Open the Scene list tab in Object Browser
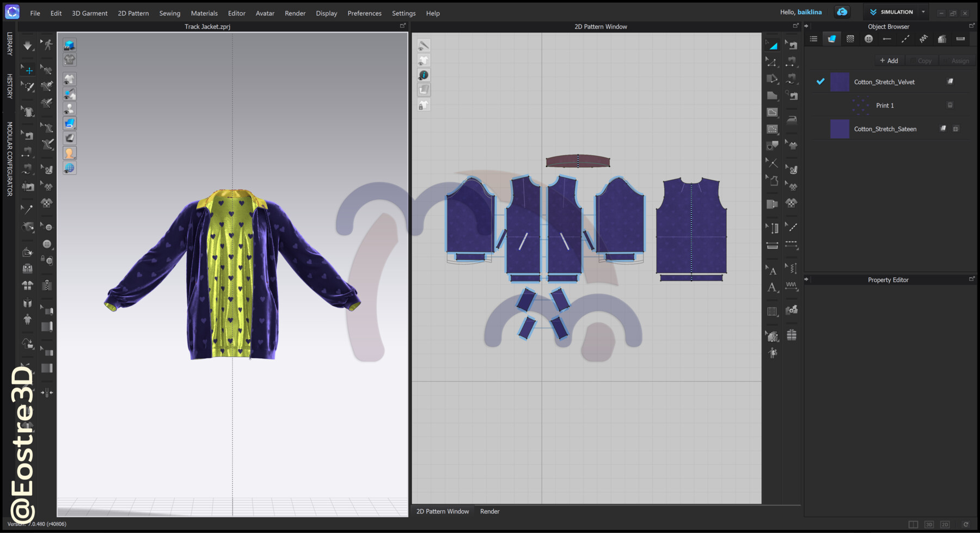The image size is (980, 533). click(x=813, y=39)
